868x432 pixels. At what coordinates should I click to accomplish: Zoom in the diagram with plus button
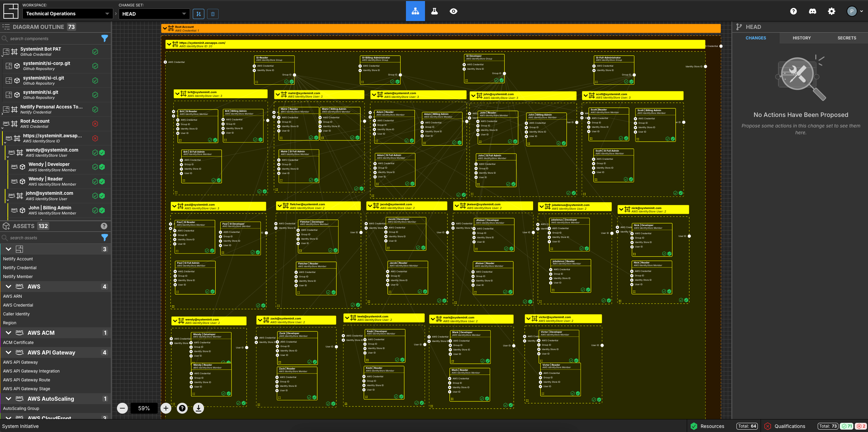pos(166,408)
